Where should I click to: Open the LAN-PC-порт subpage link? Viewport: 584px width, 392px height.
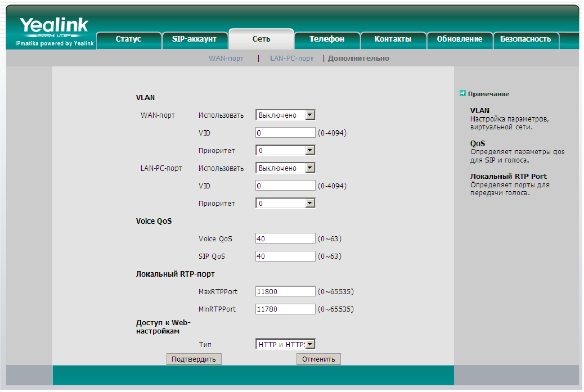click(x=291, y=58)
